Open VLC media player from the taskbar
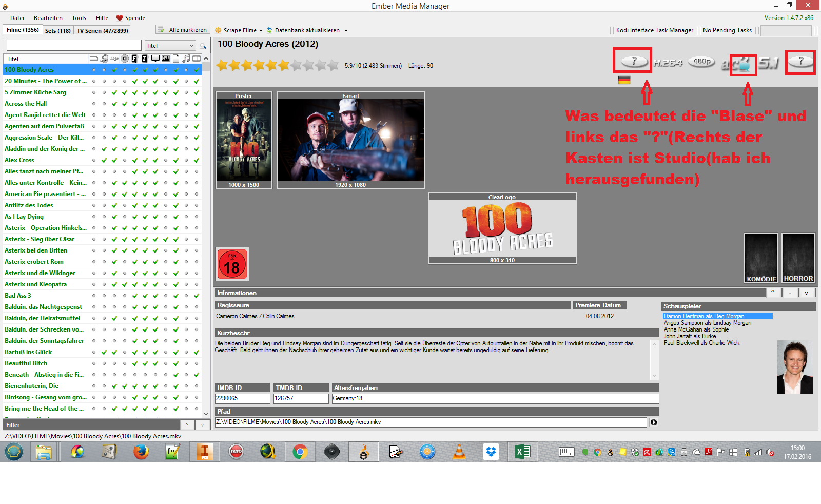The height and width of the screenshot is (504, 821). coord(459,452)
